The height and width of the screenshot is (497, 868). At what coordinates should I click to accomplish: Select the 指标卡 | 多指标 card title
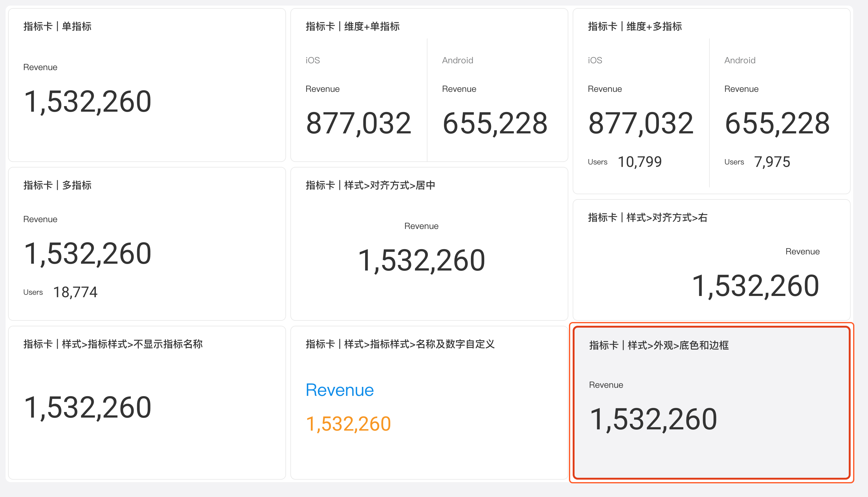(57, 185)
